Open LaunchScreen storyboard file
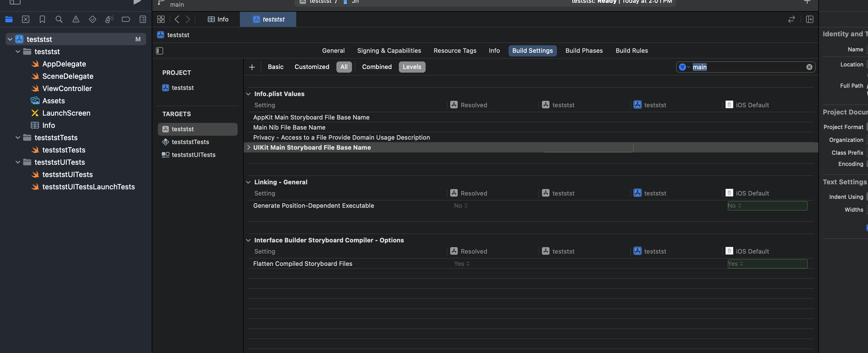Screen dimensions: 868x353 click(x=66, y=113)
